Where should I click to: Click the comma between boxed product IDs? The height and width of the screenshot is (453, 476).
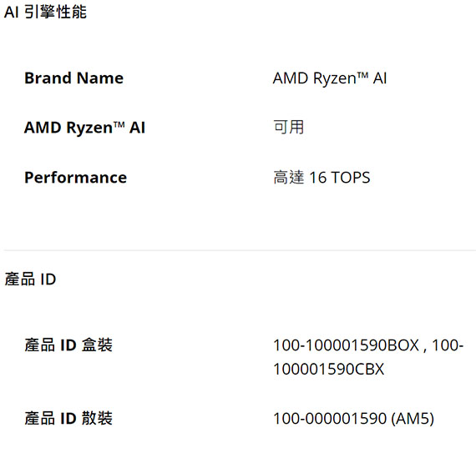click(x=425, y=350)
